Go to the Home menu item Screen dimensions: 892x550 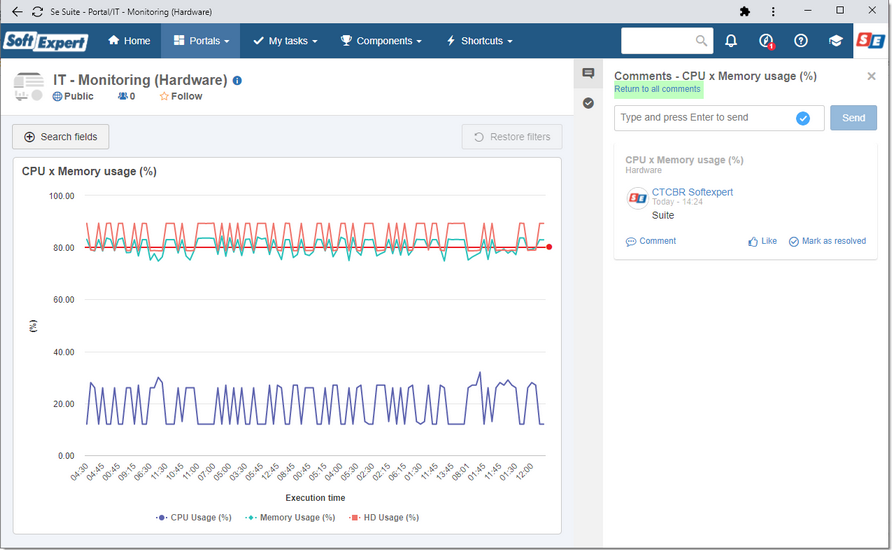point(129,41)
